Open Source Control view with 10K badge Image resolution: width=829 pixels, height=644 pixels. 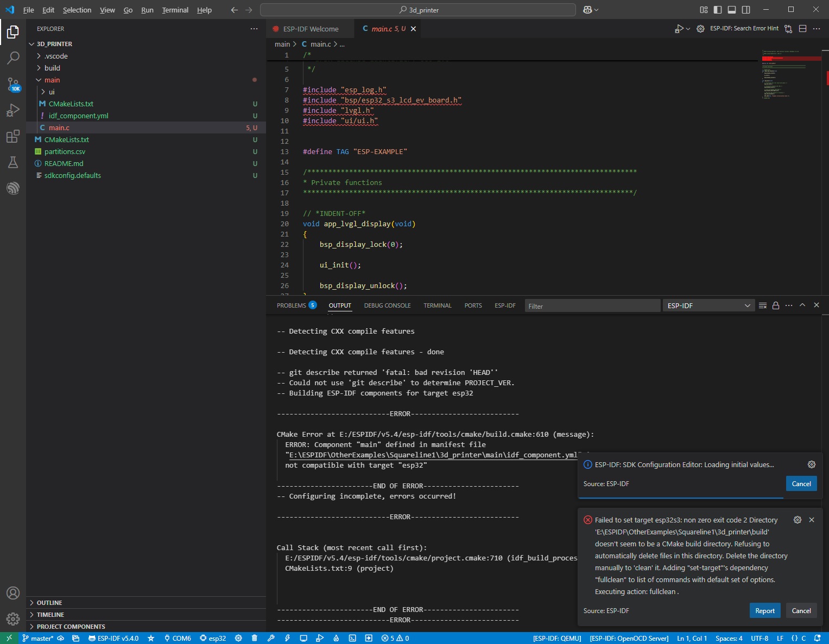(13, 84)
